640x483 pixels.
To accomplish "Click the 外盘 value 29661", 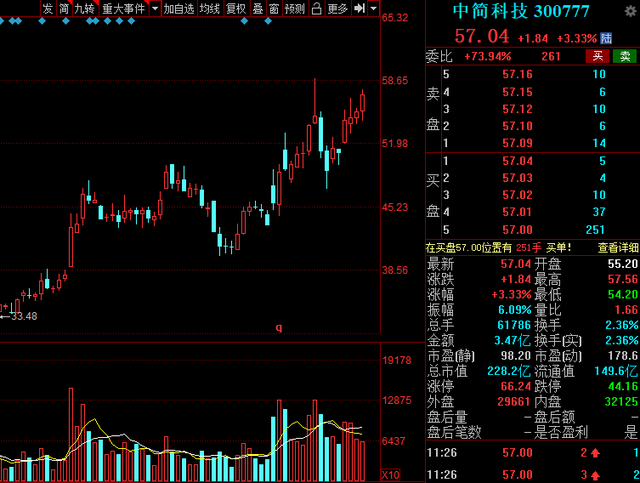I will (x=513, y=402).
